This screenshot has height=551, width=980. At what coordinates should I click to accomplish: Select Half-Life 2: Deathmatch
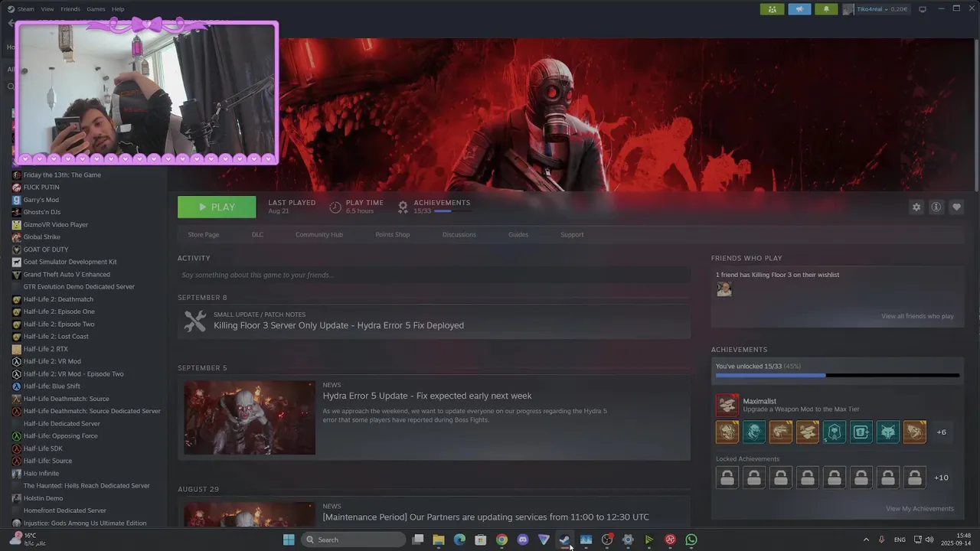58,299
